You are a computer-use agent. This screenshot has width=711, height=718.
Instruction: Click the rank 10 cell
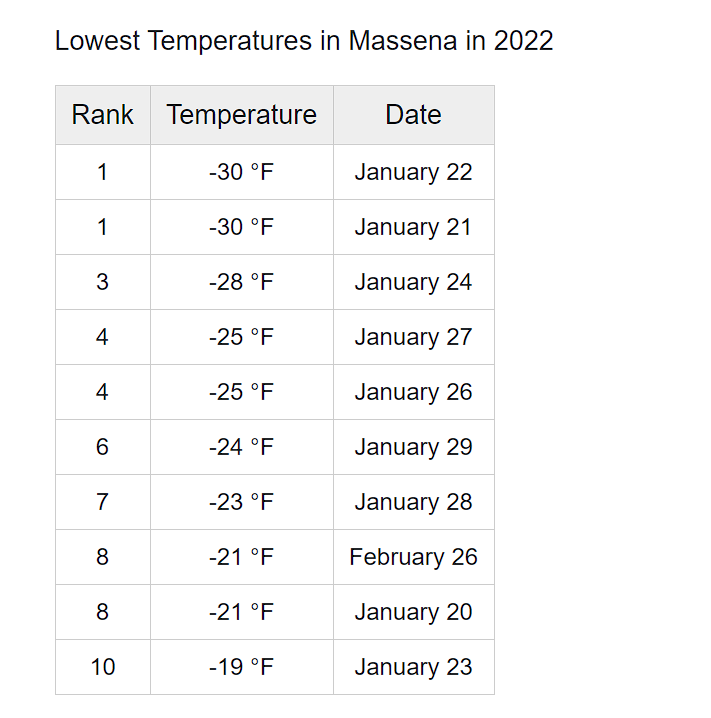point(103,667)
